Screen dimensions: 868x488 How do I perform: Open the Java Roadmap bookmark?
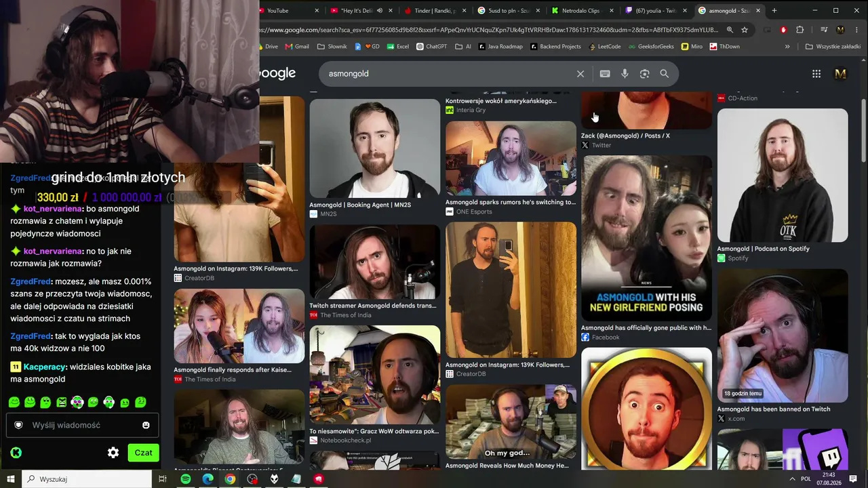pyautogui.click(x=500, y=47)
